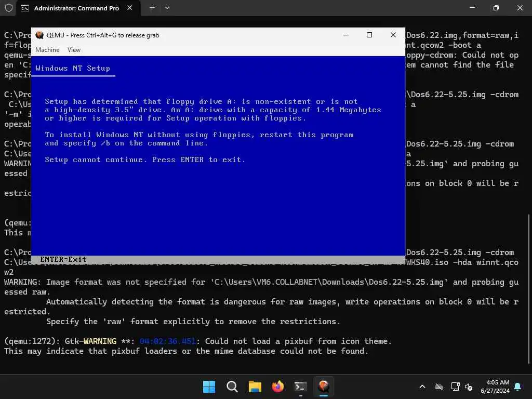Click the muted volume tray icon
The width and height of the screenshot is (532, 399).
[x=469, y=387]
